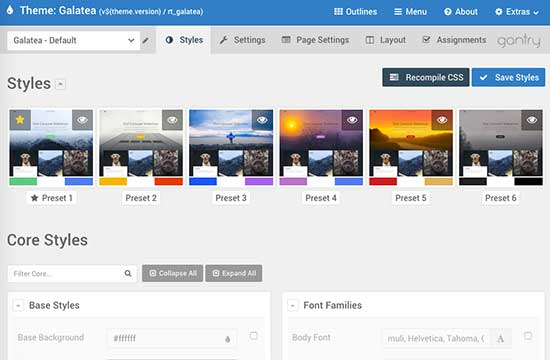Select the Preset 6 dark thumbnail
550x360 pixels.
coord(501,143)
